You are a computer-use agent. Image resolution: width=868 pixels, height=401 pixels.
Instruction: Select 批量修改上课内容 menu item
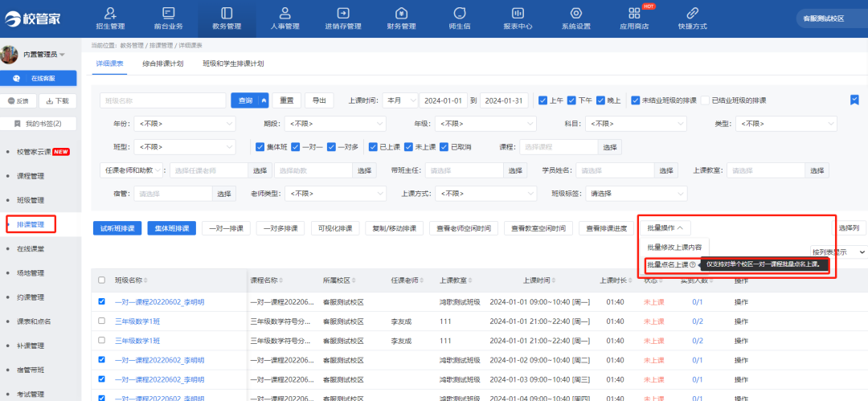point(674,247)
